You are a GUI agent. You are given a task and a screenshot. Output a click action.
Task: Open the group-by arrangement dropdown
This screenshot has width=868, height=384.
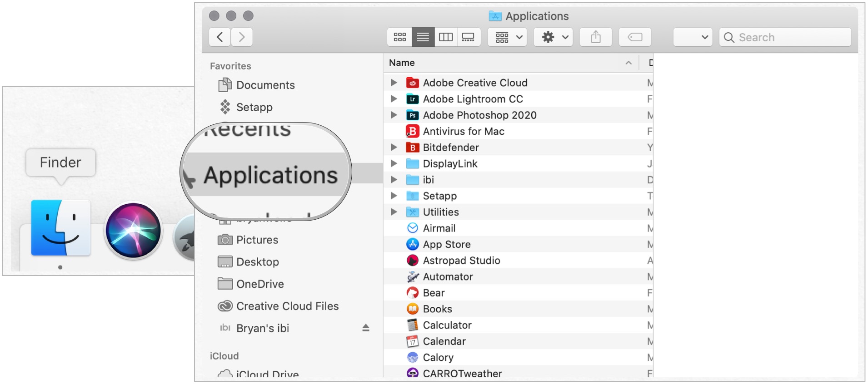coord(508,37)
